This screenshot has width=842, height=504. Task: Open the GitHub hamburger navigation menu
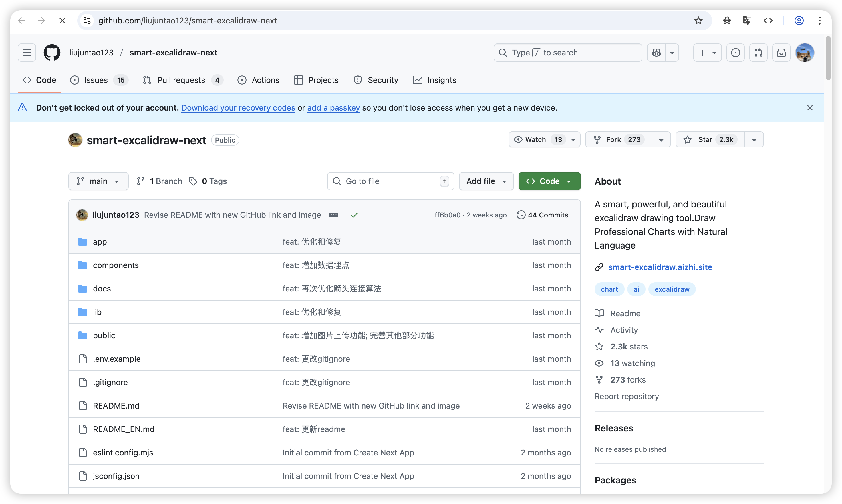27,53
